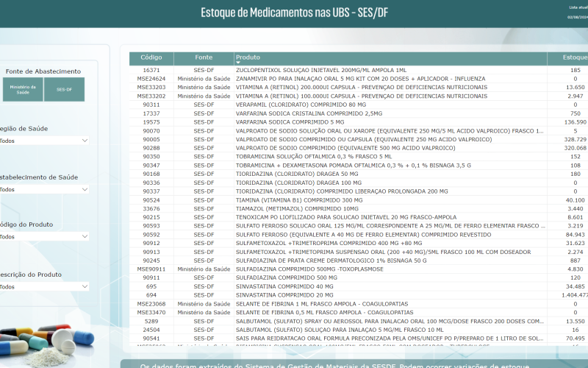588x368 pixels.
Task: Open the Código do Produto dropdown
Action: 43,236
